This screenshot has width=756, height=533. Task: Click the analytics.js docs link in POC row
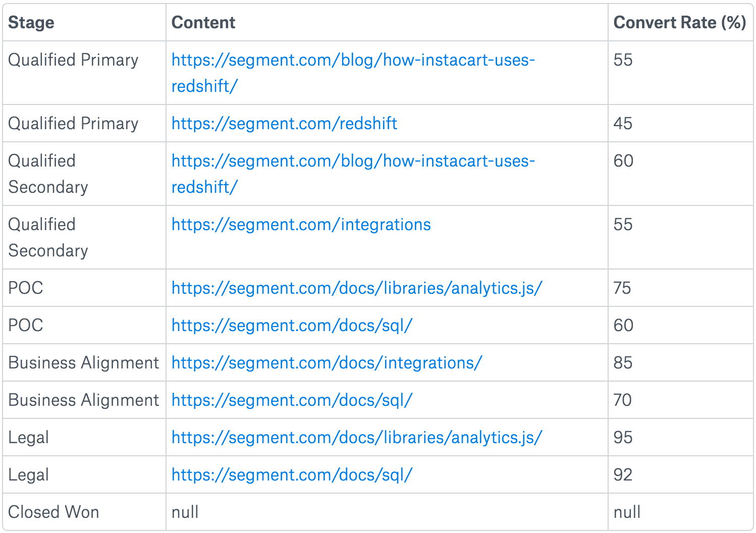pos(357,288)
